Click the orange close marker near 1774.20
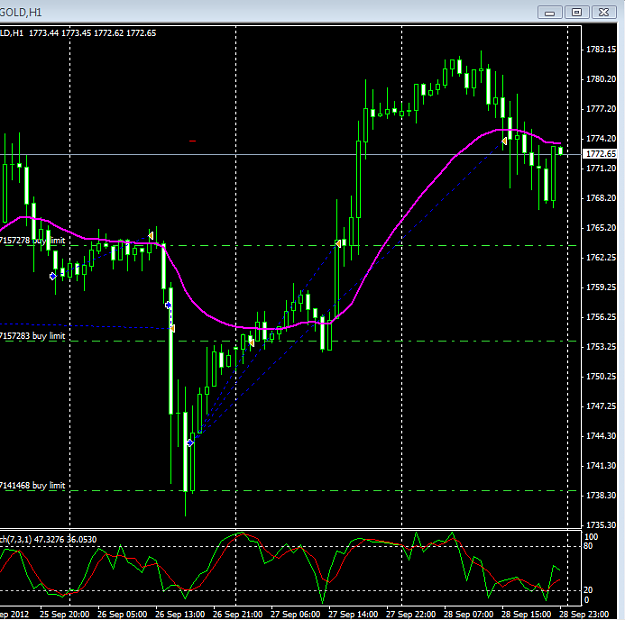Screen dimensions: 625x620 (x=504, y=141)
